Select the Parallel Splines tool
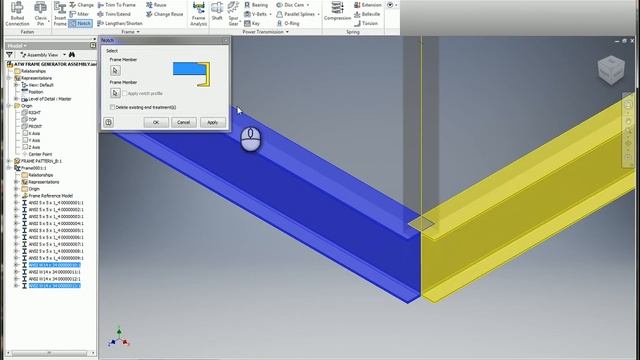640x360 pixels. click(296, 14)
